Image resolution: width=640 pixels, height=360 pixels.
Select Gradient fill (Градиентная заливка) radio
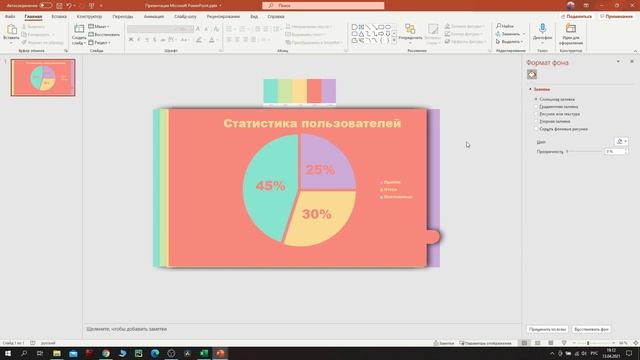(536, 107)
